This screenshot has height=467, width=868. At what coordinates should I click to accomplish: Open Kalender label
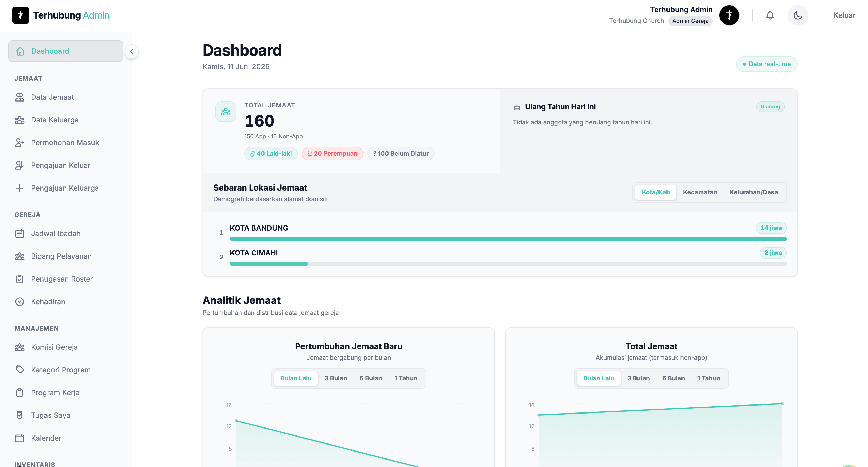(46, 438)
